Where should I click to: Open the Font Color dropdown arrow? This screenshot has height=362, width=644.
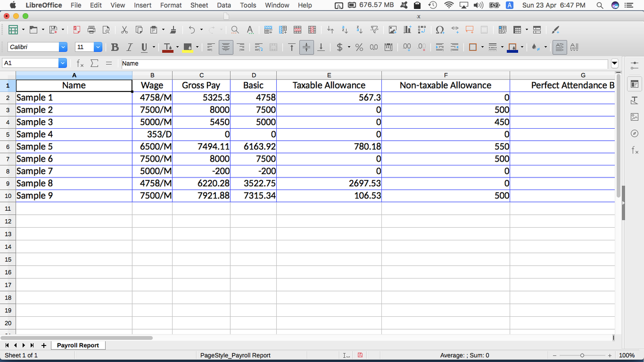[177, 47]
